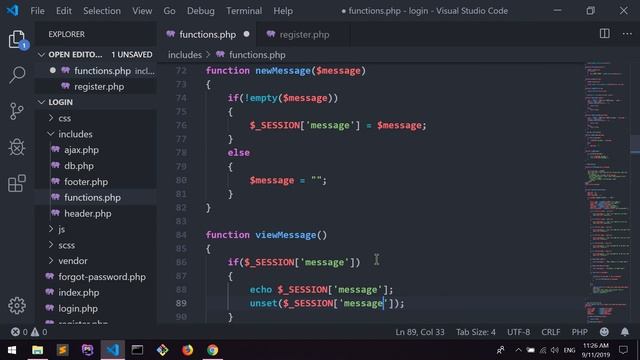Viewport: 640px width, 360px height.
Task: Expand the css folder
Action: coord(51,118)
